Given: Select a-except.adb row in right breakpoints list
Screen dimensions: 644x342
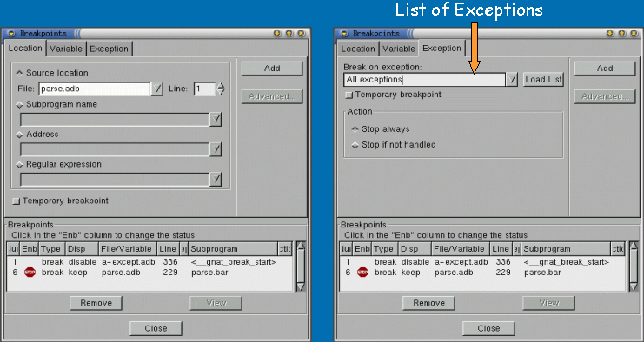Looking at the screenshot, I should (x=482, y=262).
